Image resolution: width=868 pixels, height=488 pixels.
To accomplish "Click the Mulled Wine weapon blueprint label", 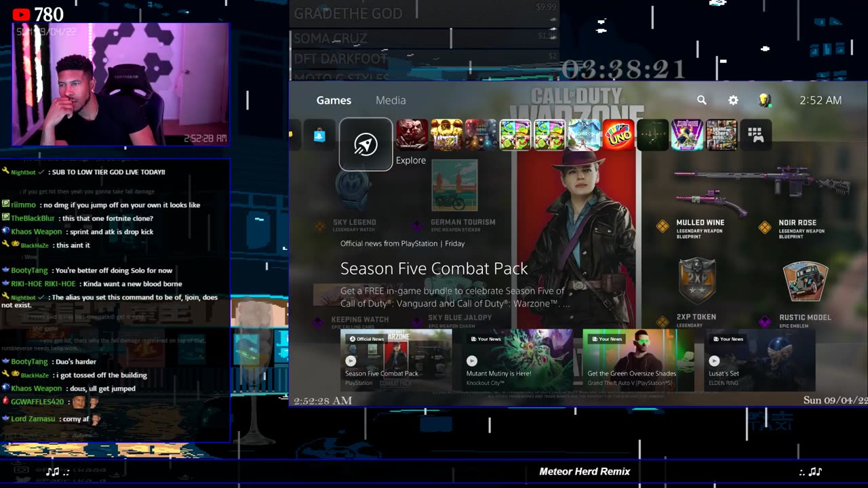I will point(700,222).
